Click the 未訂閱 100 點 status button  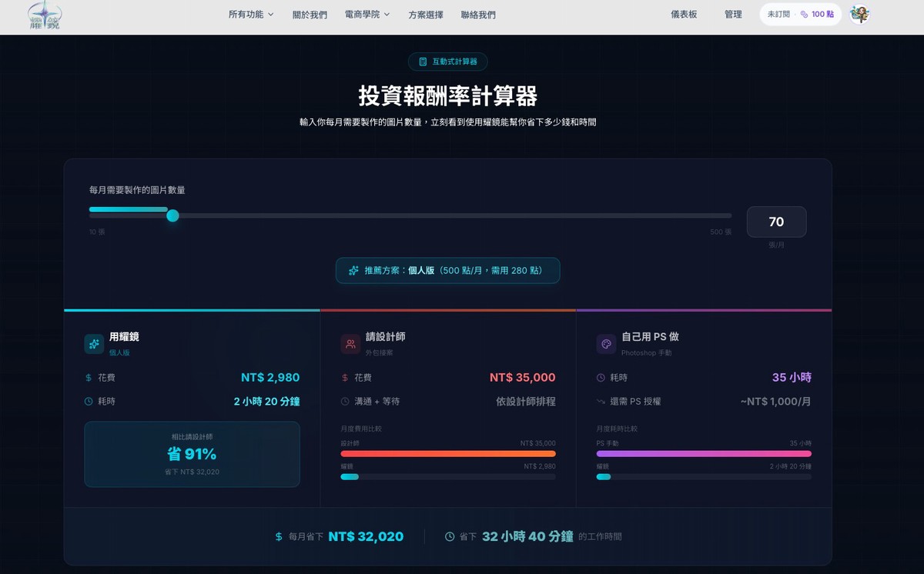800,15
